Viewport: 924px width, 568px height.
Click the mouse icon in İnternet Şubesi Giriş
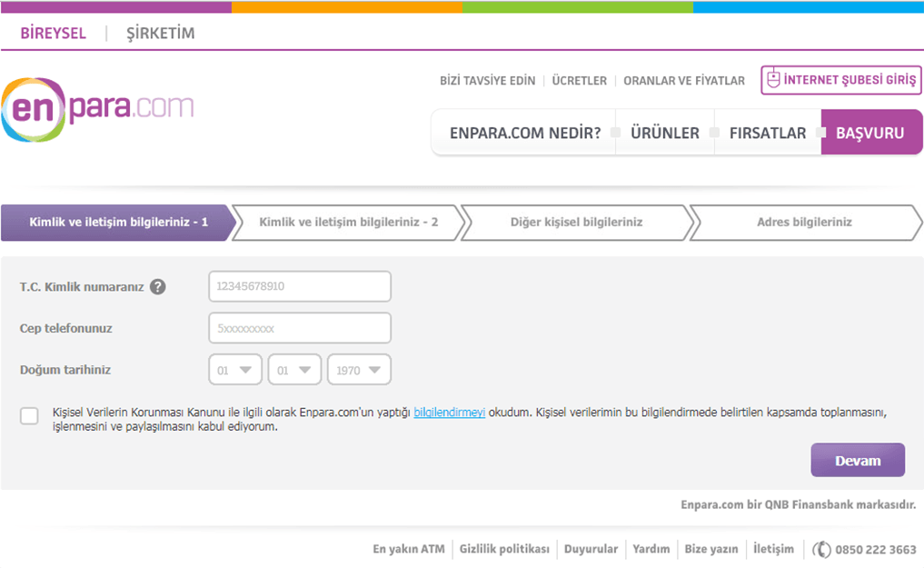(773, 80)
